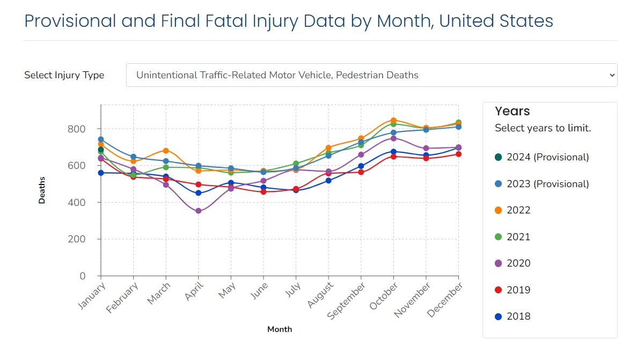The image size is (644, 362).
Task: Click the purple April low point on 2020 line
Action: pyautogui.click(x=199, y=211)
